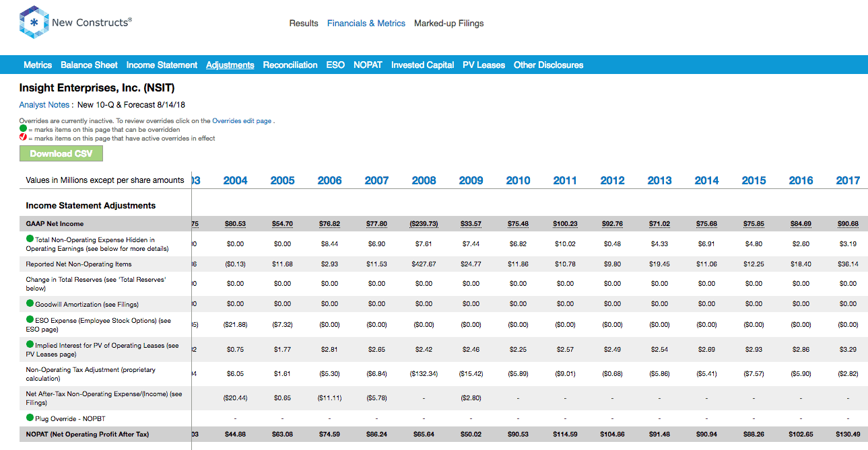Screen dimensions: 868x450
Task: Open Financials & Metrics navigation item
Action: tap(366, 23)
